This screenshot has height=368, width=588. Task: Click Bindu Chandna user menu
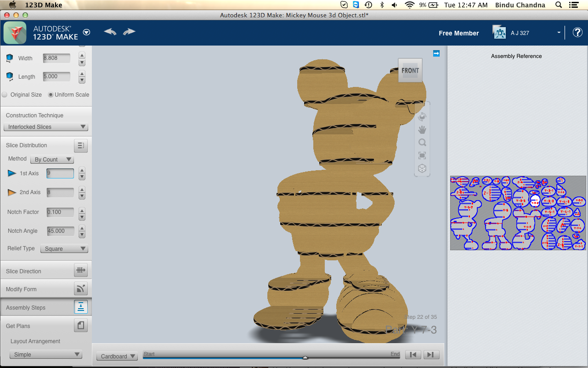click(x=520, y=5)
